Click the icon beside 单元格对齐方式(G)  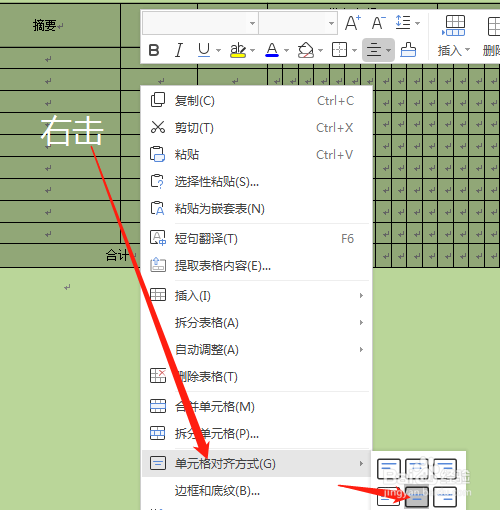point(158,463)
